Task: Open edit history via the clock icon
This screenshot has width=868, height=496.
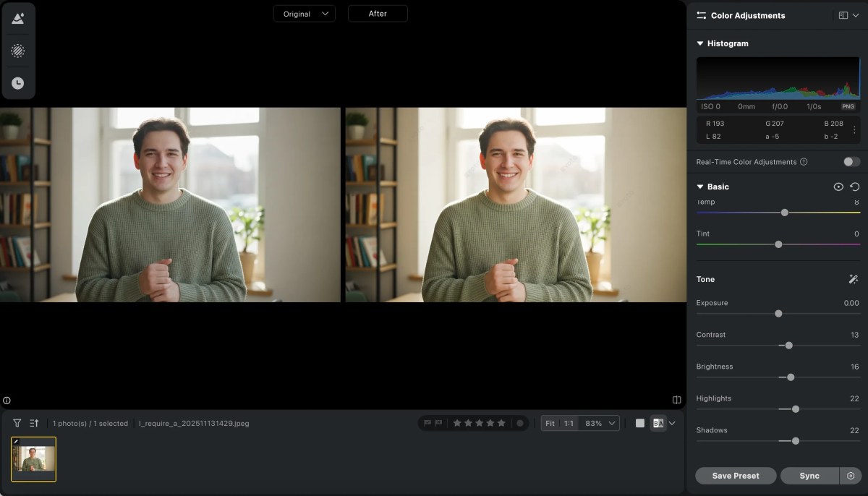Action: (x=18, y=84)
